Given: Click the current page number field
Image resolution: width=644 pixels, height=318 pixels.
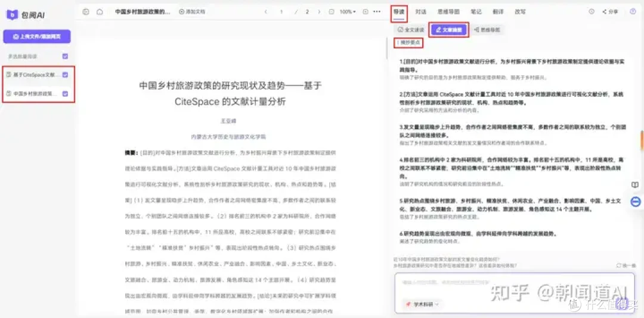Looking at the screenshot, I should point(281,12).
